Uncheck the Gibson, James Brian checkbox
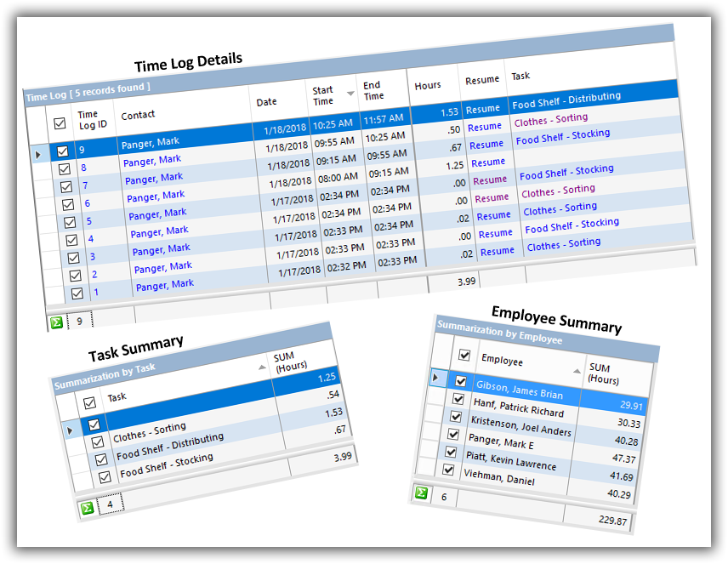 [462, 381]
